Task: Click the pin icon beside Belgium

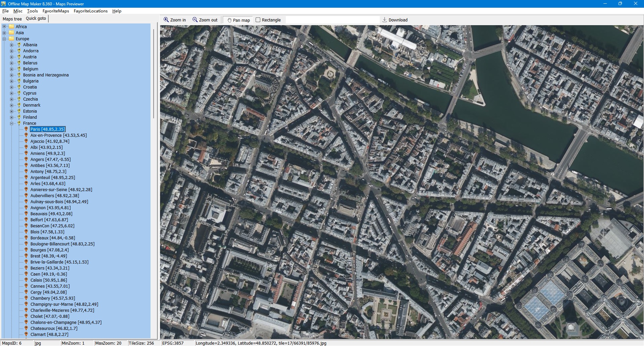Action: 19,69
